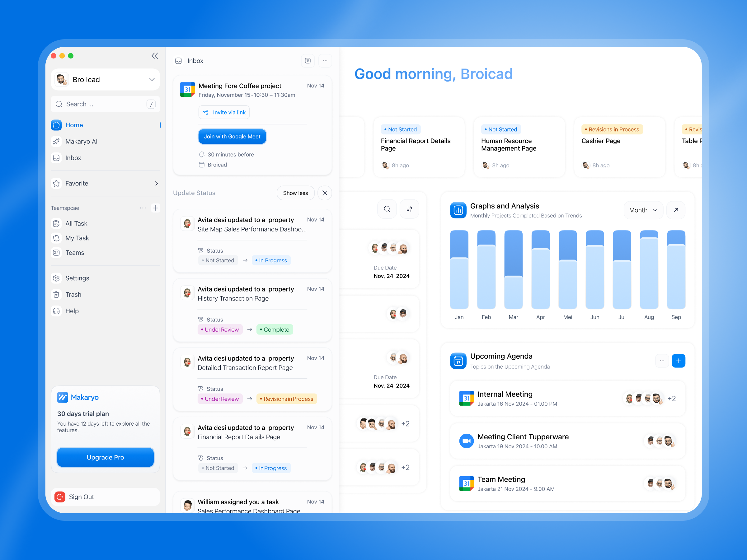Click Show less in Update Status

coord(295,193)
